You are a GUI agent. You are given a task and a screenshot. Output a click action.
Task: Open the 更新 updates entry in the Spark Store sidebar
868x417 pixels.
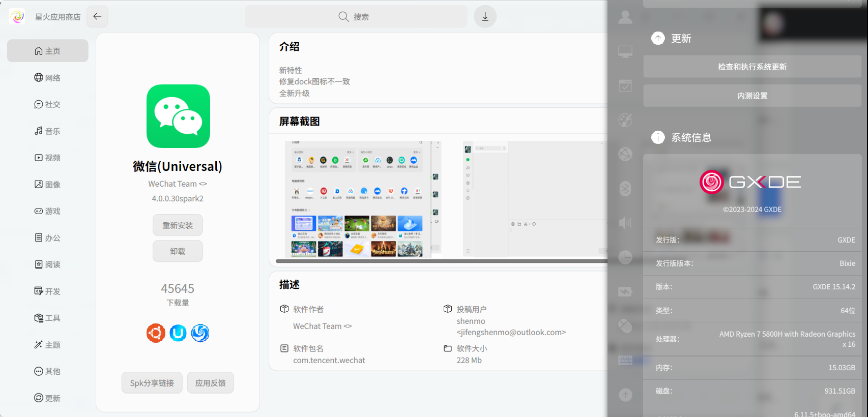[48, 398]
